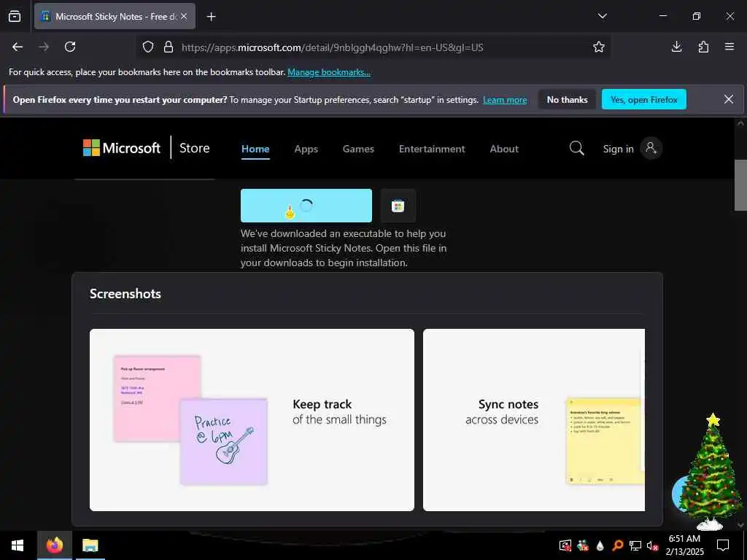
Task: Open the Sync notes screenshot thumbnail
Action: [x=533, y=419]
